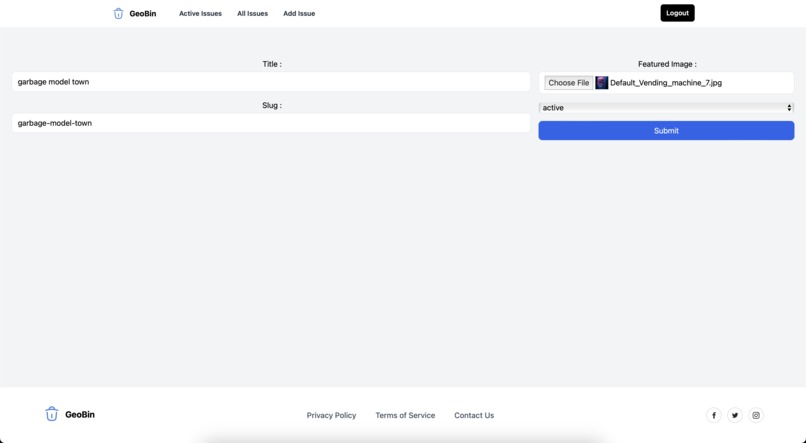Click the Choose File button
Screen dimensions: 806x443
(569, 83)
